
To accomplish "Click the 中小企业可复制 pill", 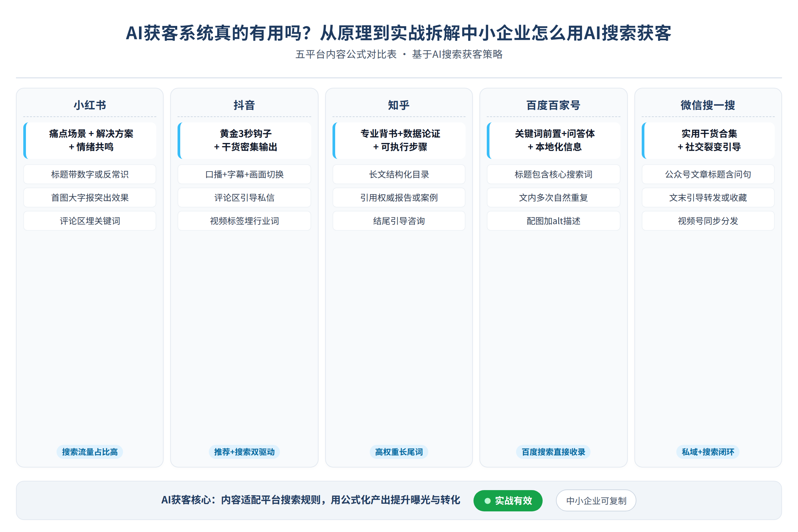I will click(596, 500).
